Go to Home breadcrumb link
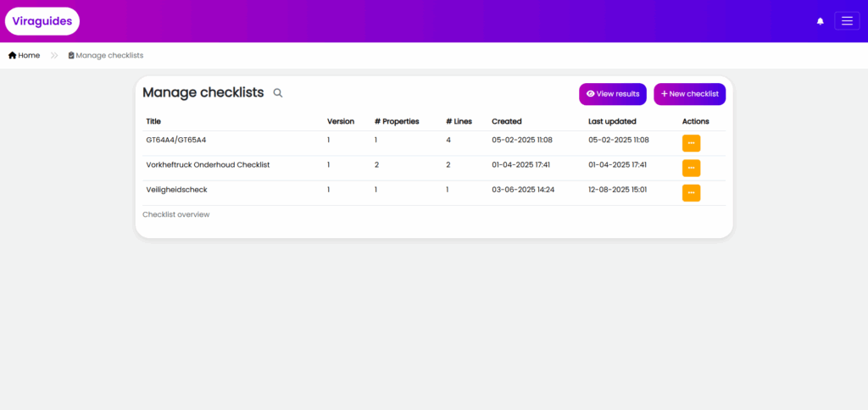The image size is (868, 410). [x=25, y=55]
